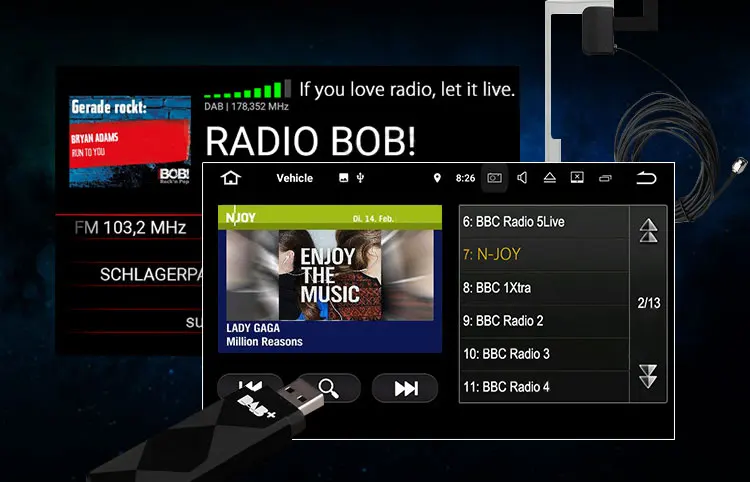This screenshot has width=750, height=482.
Task: Tap the eject icon in status bar
Action: [550, 178]
